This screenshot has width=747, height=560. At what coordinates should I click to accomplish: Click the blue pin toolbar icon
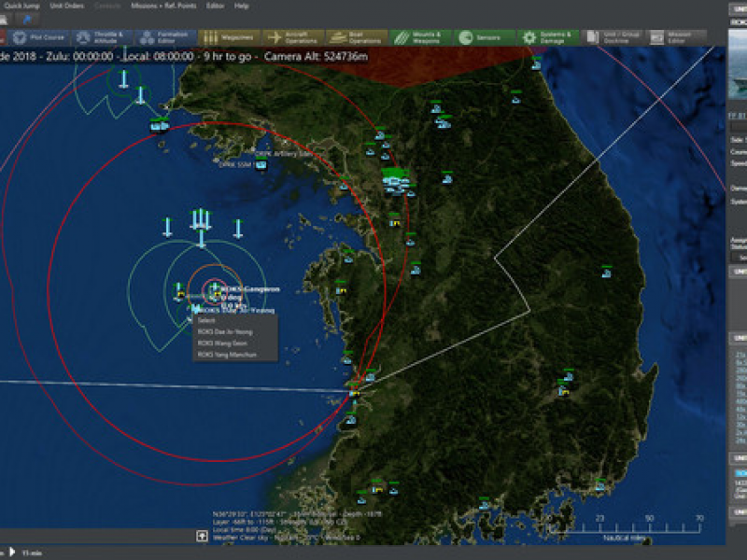tap(27, 20)
